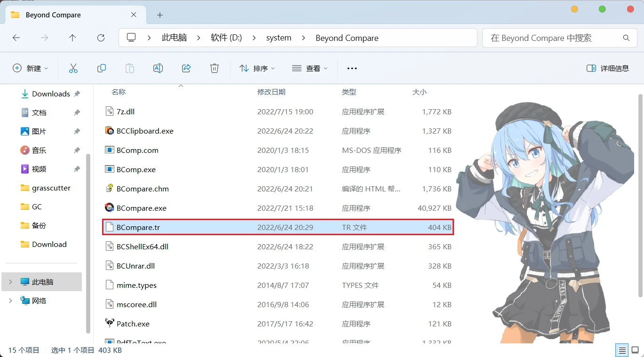Toggle the 详细信息 details pane
644x357 pixels.
608,68
